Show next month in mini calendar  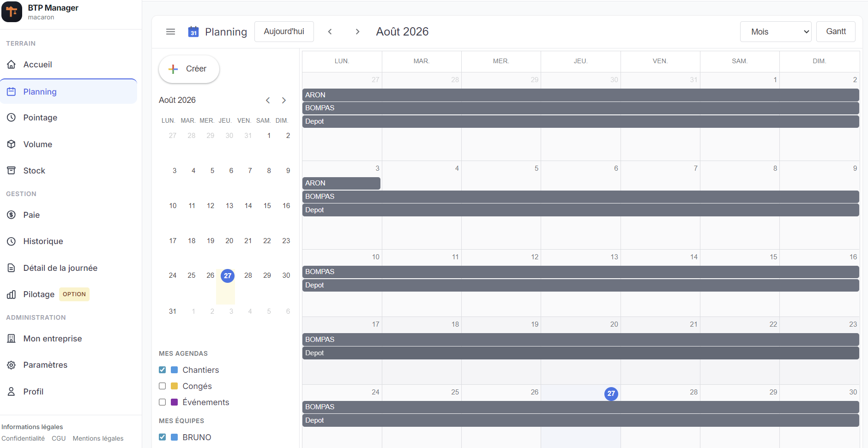click(284, 101)
